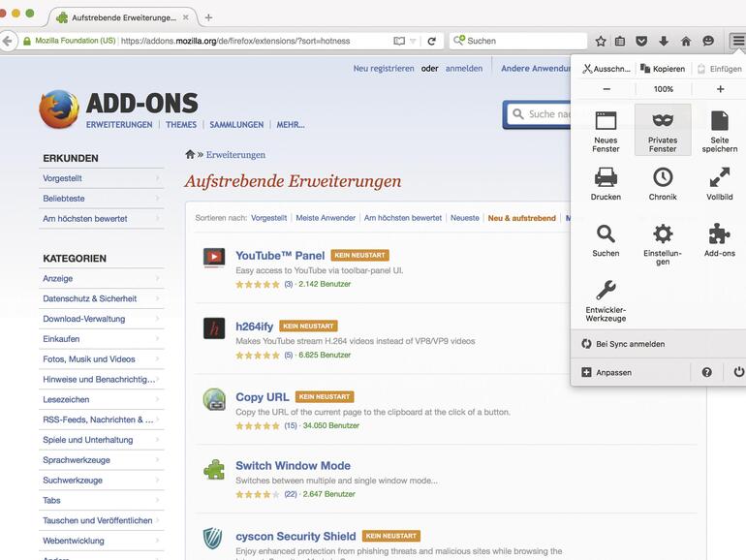Open Chronik history icon

tap(663, 177)
